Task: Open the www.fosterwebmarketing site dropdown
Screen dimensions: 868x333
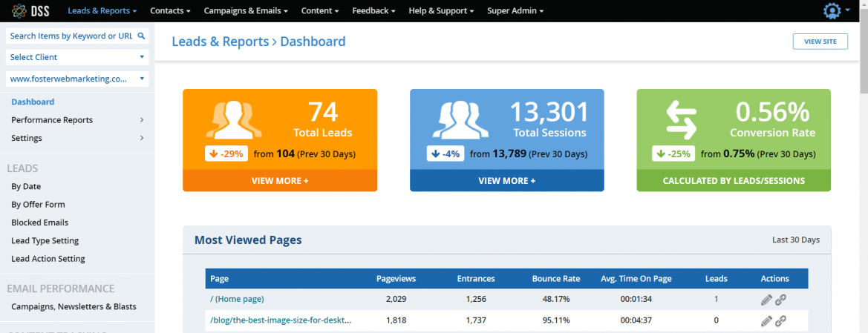Action: click(77, 79)
